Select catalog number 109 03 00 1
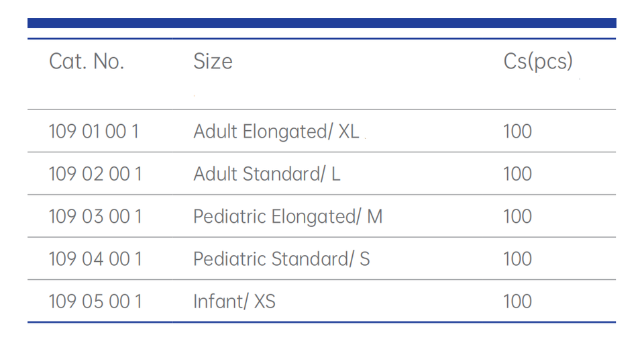This screenshot has width=644, height=337. pos(95,217)
